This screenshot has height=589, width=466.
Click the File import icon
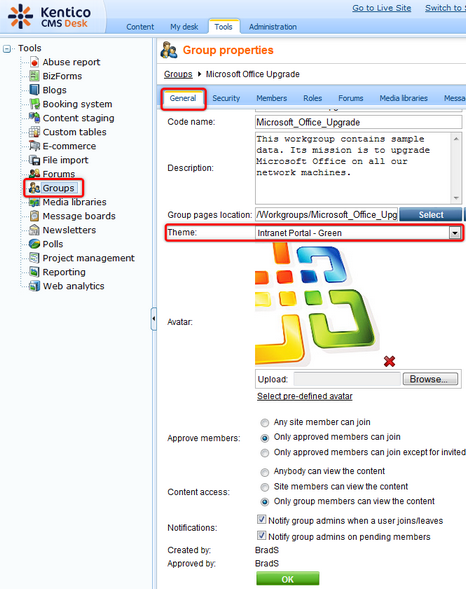[x=34, y=160]
